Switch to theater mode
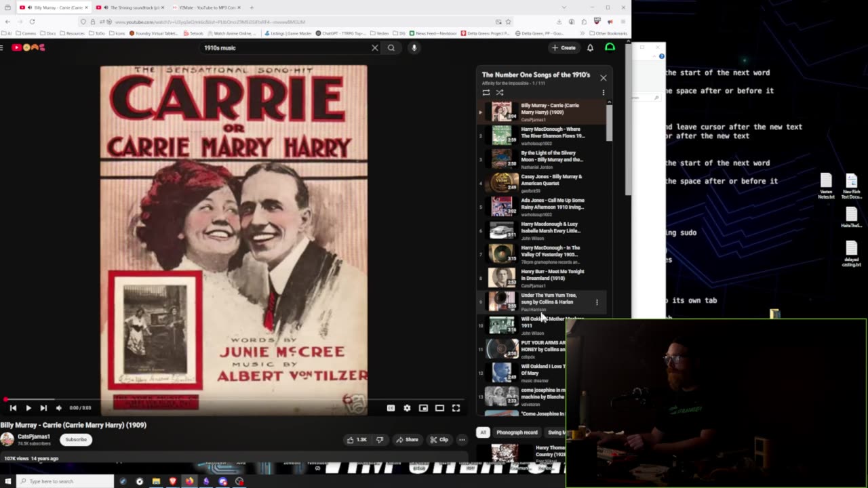Viewport: 868px width, 488px height. (x=439, y=408)
